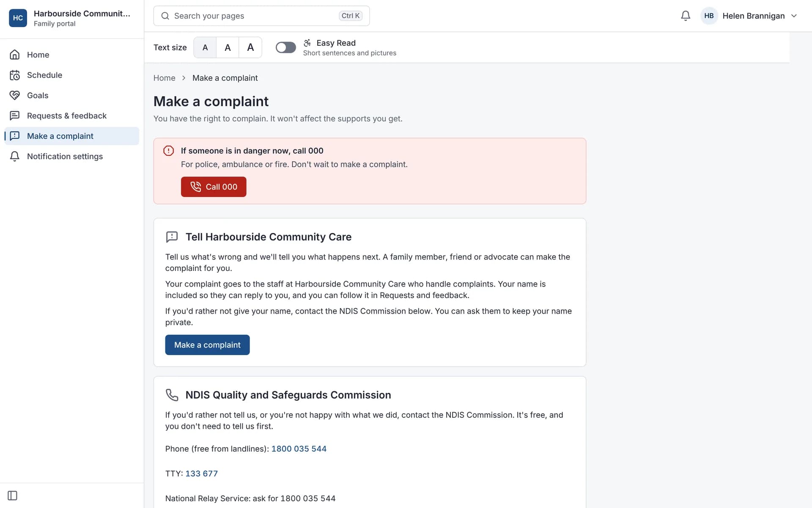Click speech bubble icon beside Tell Harbourside heading
812x508 pixels.
(172, 237)
